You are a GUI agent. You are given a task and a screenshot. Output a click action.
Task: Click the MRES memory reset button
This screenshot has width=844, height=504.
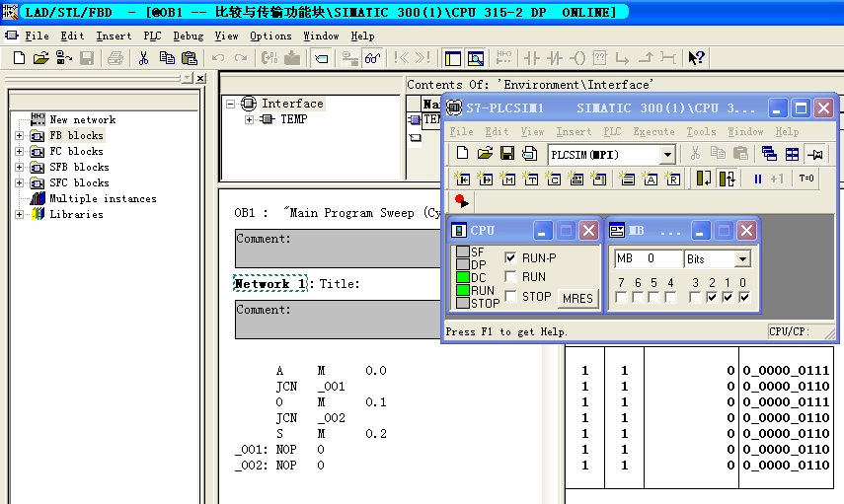(x=577, y=298)
